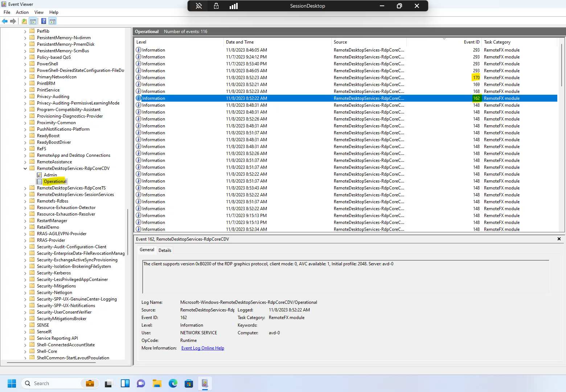Select the Service Reporting API tree item

click(57, 338)
